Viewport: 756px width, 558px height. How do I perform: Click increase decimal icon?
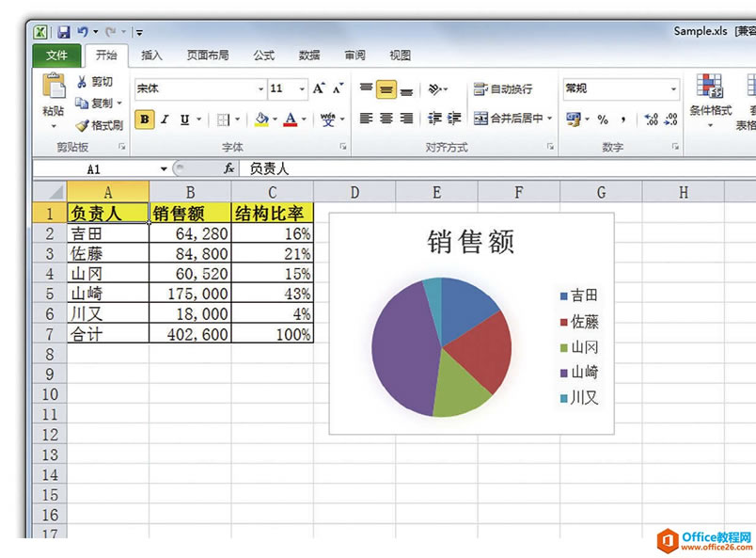652,120
